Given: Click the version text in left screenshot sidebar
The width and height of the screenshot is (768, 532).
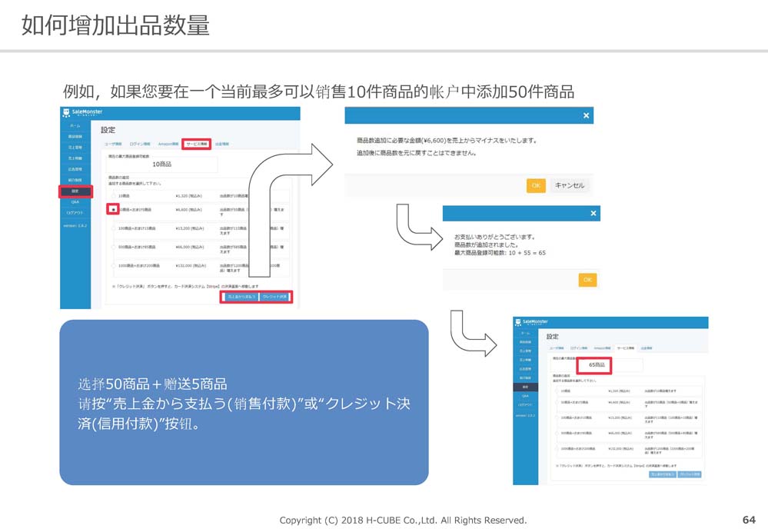Looking at the screenshot, I should tap(75, 226).
